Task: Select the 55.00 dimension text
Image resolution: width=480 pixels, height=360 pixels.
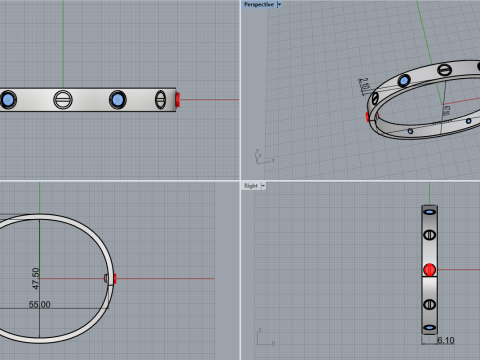Action: point(39,304)
